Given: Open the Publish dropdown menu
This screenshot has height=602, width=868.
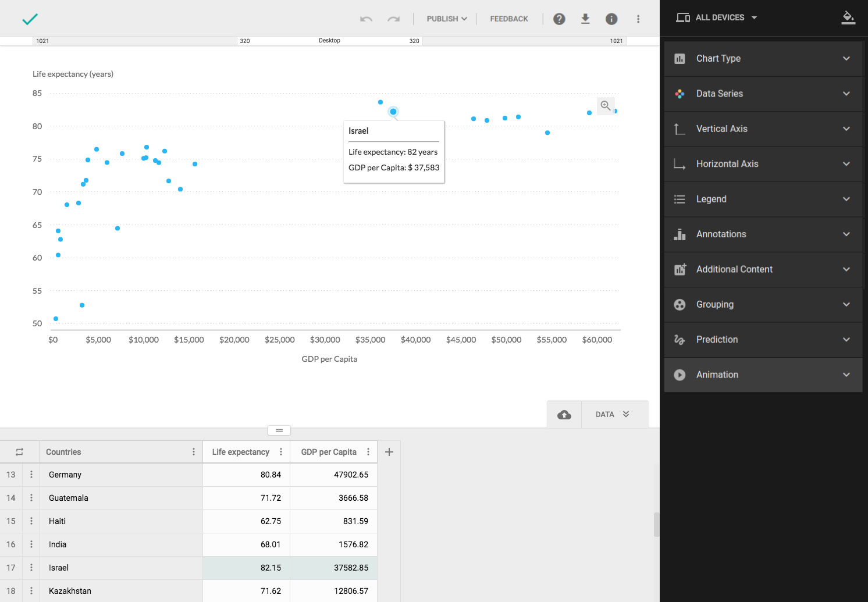Looking at the screenshot, I should [x=446, y=19].
